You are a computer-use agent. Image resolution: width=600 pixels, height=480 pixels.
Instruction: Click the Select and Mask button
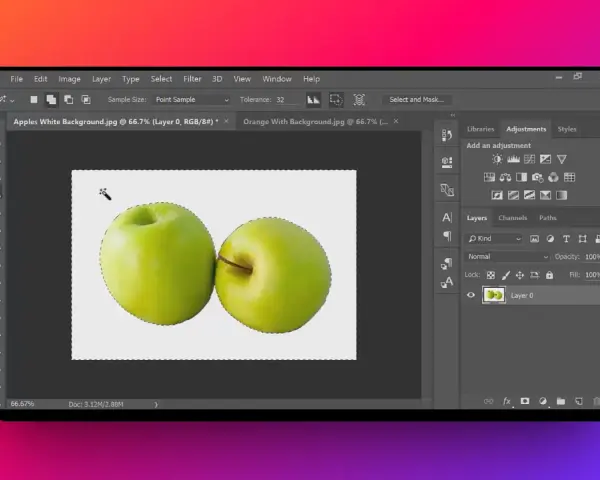pos(416,100)
